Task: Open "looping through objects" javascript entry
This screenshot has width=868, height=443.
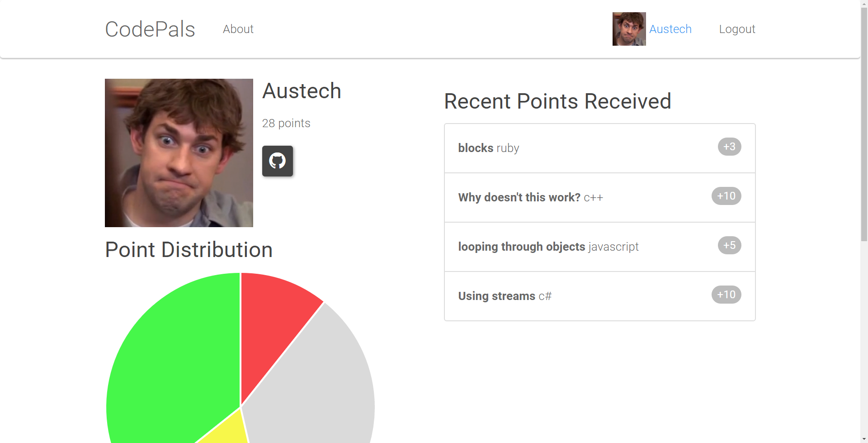Action: click(x=600, y=247)
